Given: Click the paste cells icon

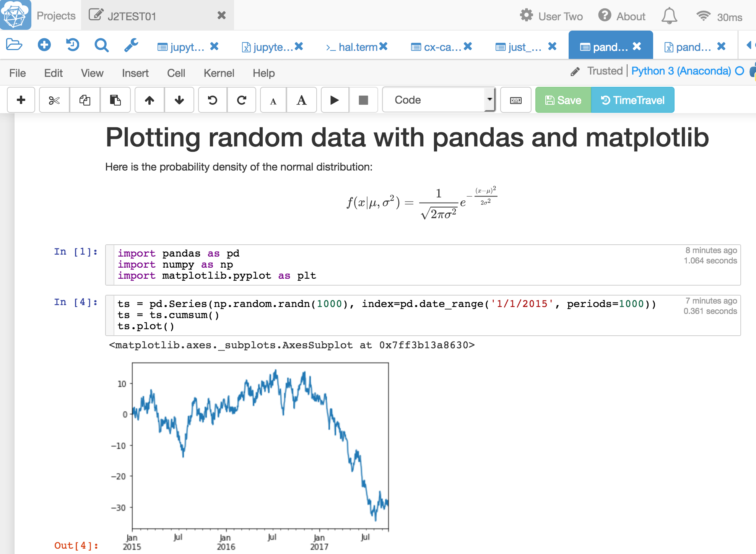Looking at the screenshot, I should [115, 100].
